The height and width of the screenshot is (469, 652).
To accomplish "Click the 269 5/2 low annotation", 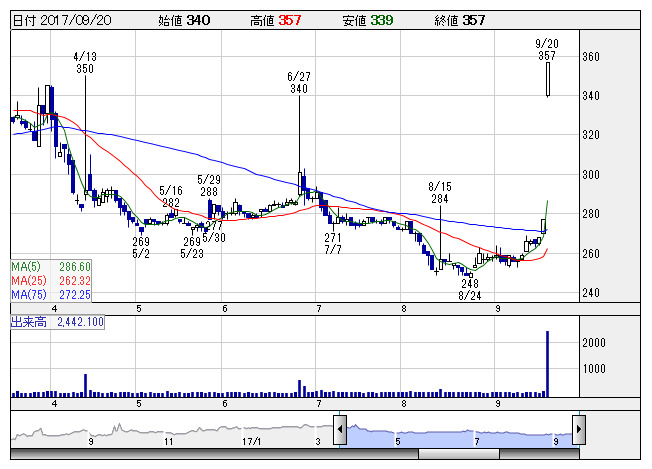I will (x=141, y=247).
